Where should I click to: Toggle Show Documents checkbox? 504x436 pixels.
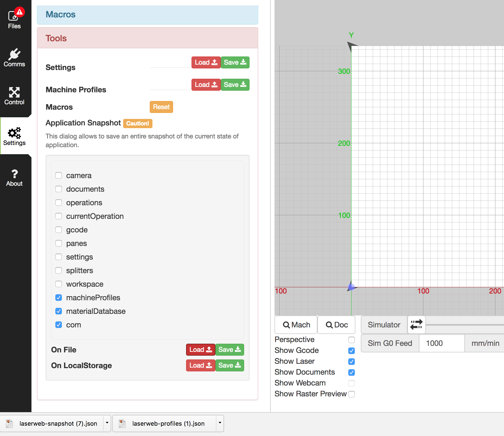coord(352,372)
